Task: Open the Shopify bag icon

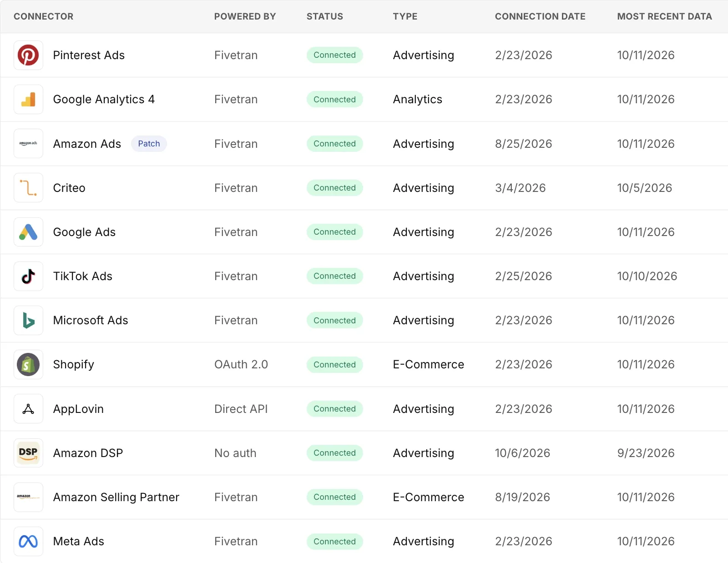Action: tap(28, 364)
